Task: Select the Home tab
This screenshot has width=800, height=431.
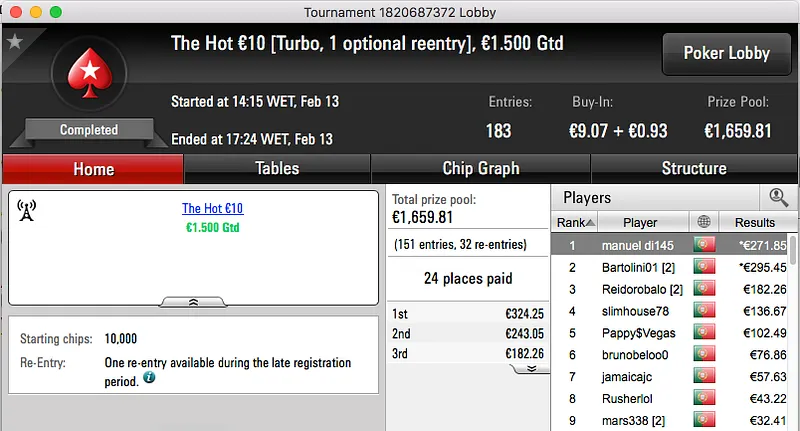Action: coord(93,169)
